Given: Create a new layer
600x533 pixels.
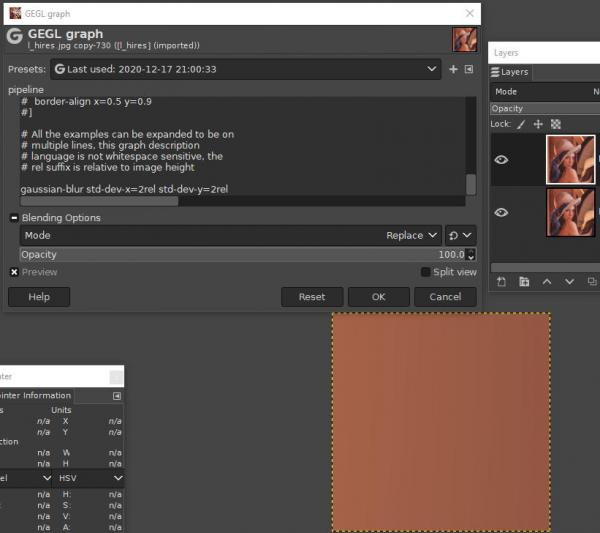Looking at the screenshot, I should (501, 282).
